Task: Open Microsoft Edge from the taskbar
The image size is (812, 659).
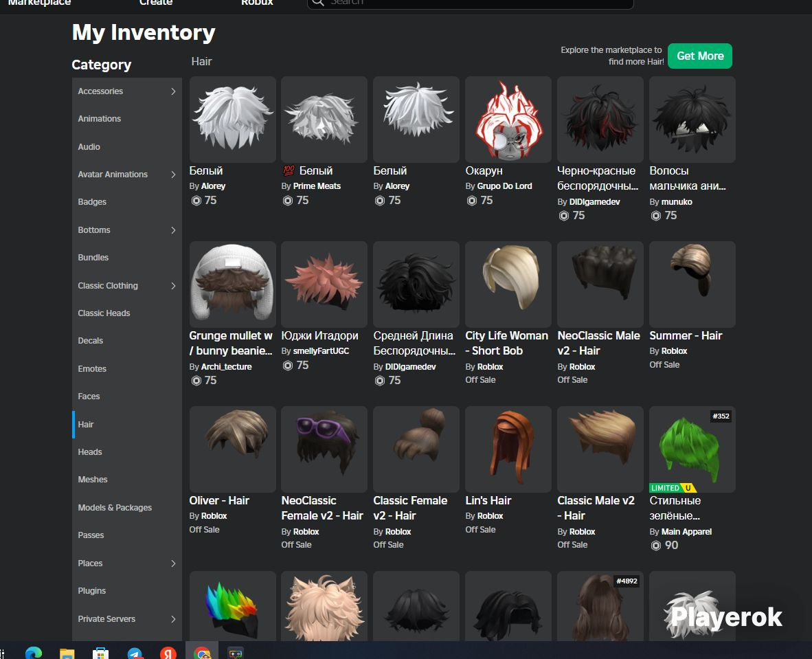Action: click(x=34, y=653)
